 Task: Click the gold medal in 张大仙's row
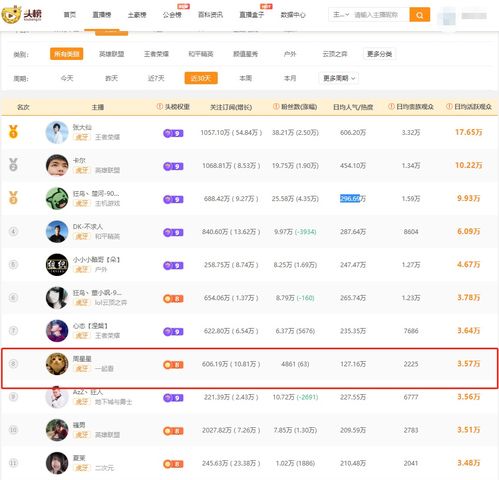click(13, 132)
